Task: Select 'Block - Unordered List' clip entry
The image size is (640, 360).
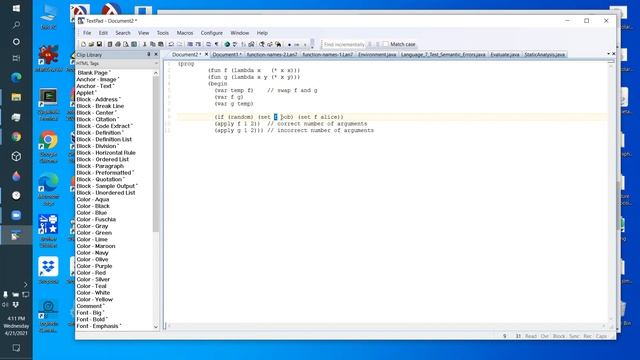Action: click(106, 193)
